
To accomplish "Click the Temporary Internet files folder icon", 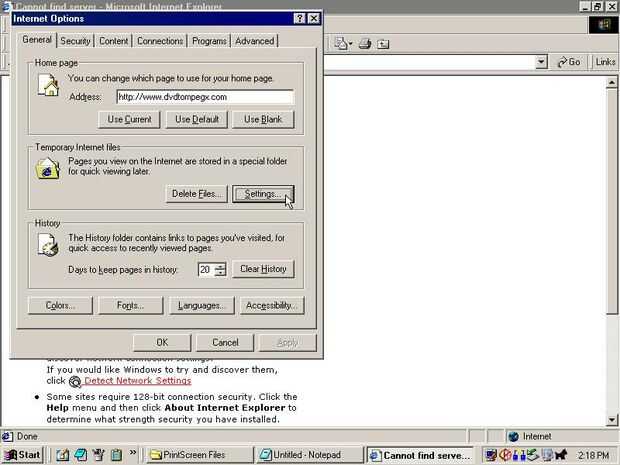I will [47, 168].
